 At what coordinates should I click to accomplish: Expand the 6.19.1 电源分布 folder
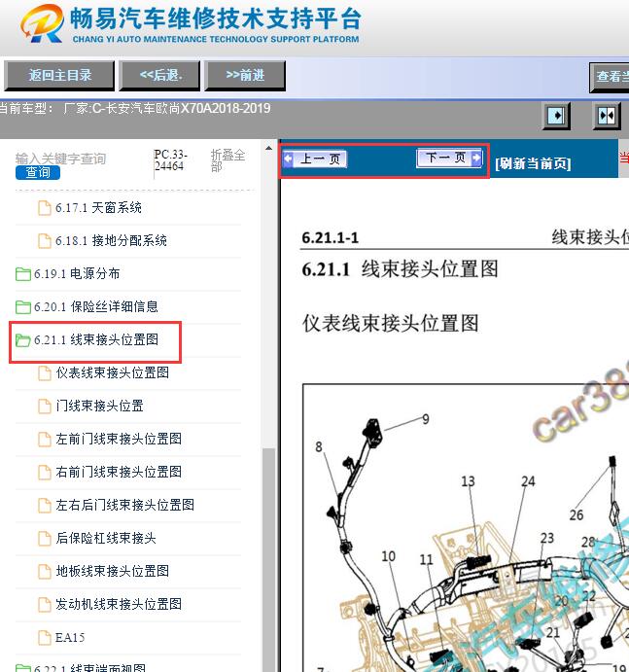[77, 273]
